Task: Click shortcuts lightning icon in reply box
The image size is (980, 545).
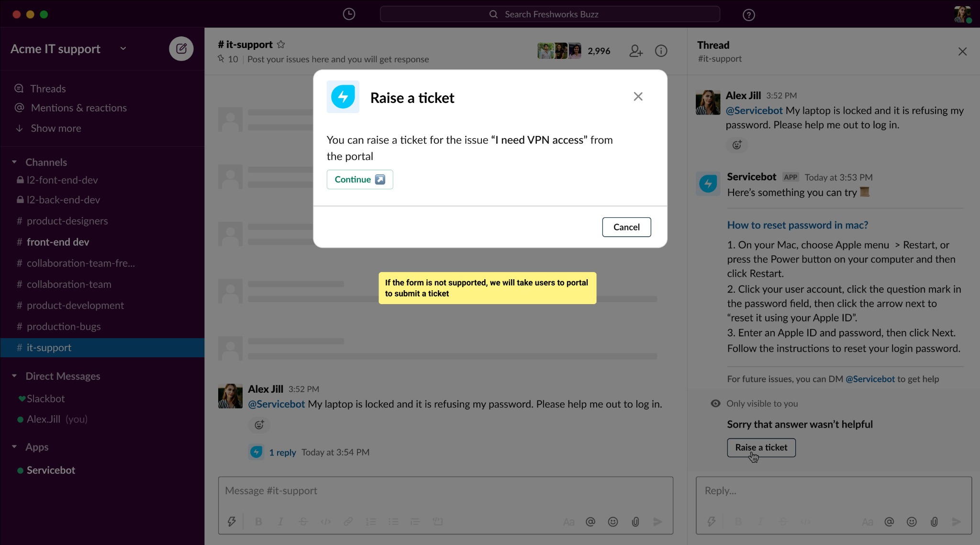Action: click(712, 522)
